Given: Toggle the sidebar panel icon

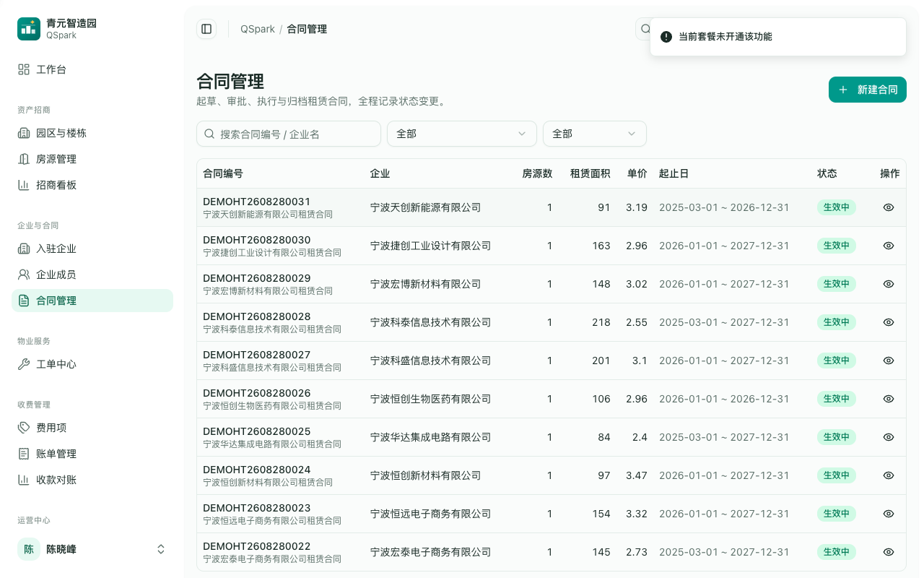Looking at the screenshot, I should (206, 29).
